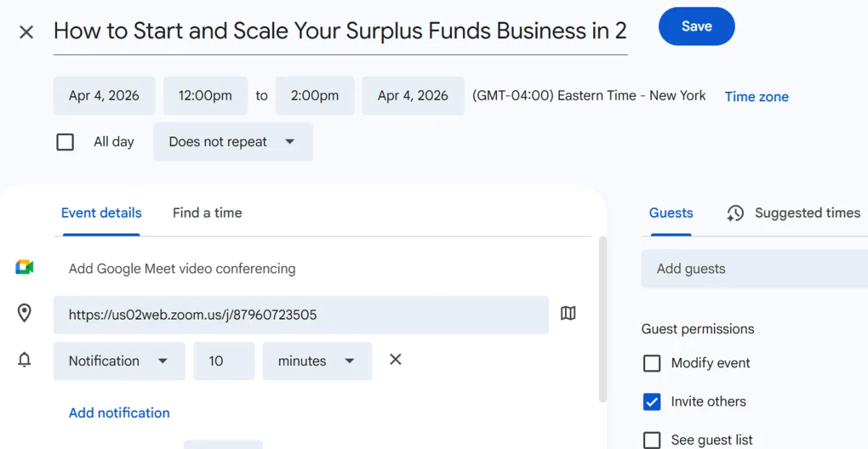Screen dimensions: 868x449
Task: Click the Google Meet camera icon
Action: (25, 268)
